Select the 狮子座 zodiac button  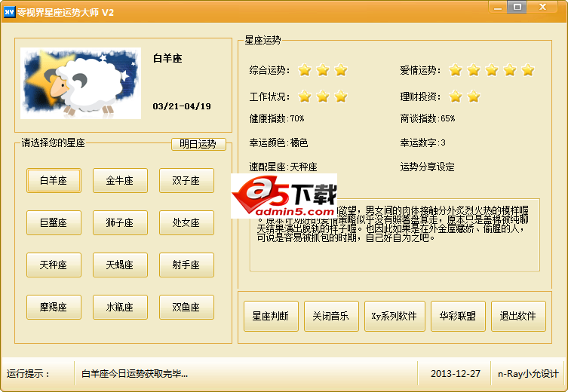(x=120, y=222)
